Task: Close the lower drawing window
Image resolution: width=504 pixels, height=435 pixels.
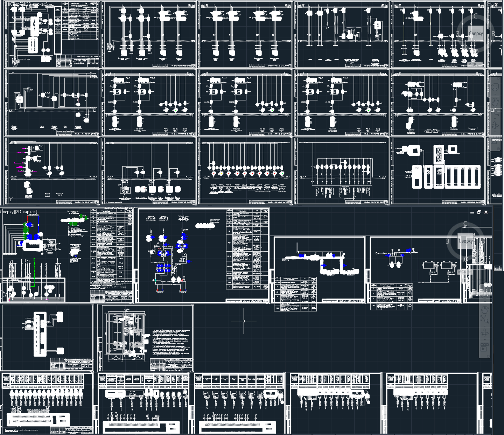Action: [486, 212]
